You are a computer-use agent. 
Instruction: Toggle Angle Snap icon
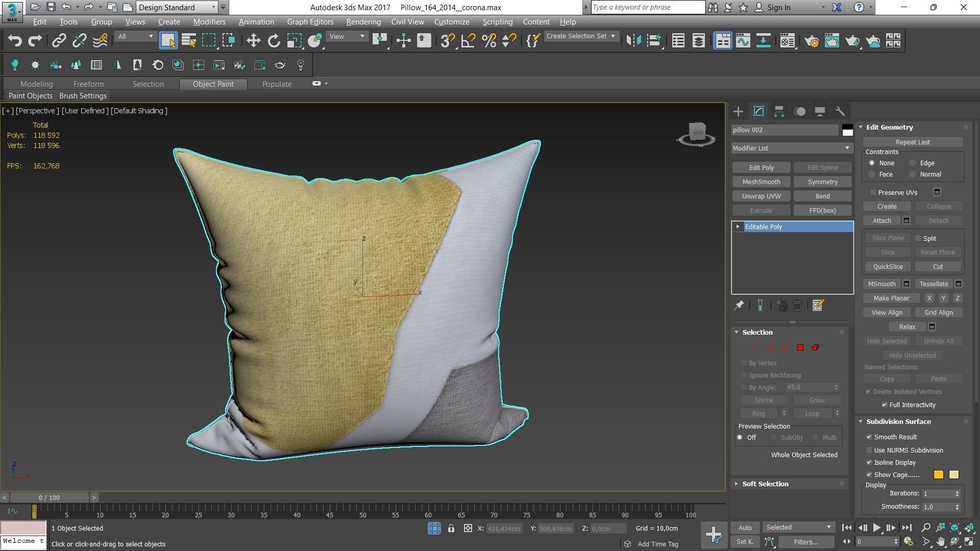[468, 41]
